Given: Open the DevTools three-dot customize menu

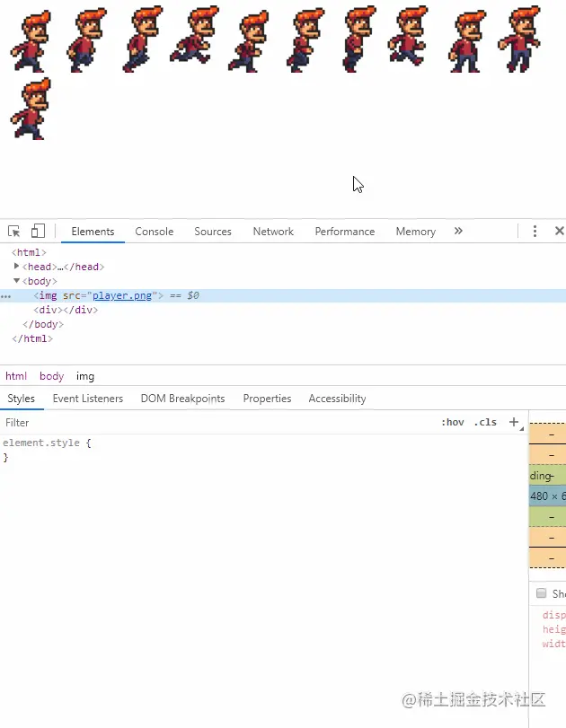Looking at the screenshot, I should click(x=535, y=232).
